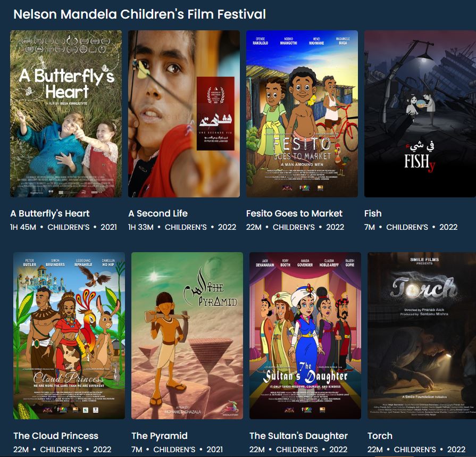The height and width of the screenshot is (457, 476).
Task: Open the Fish film poster
Action: coord(420,113)
